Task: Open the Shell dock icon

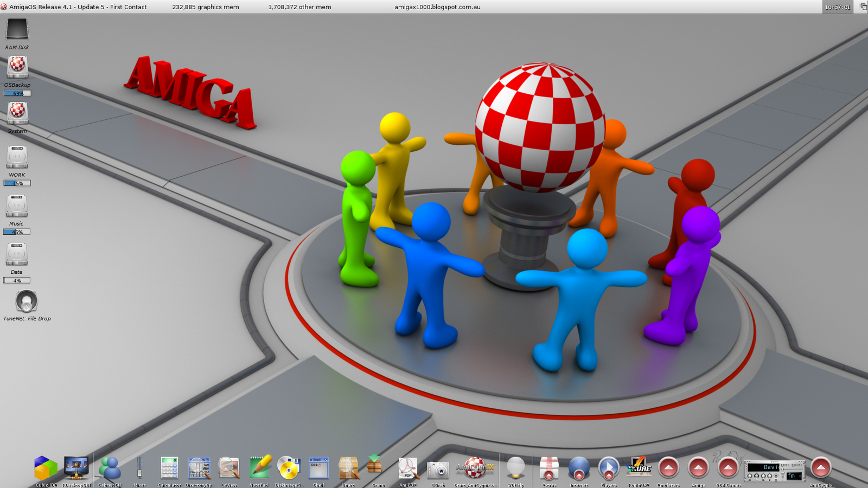Action: pos(318,468)
